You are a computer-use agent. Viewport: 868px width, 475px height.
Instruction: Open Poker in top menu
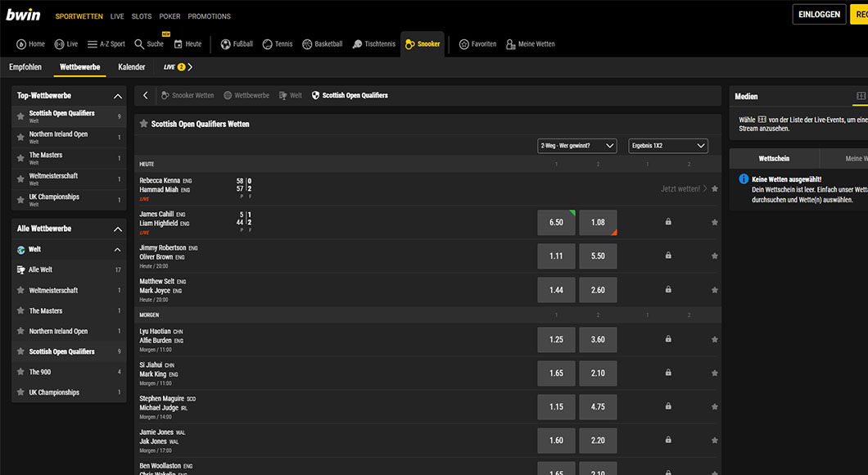tap(170, 16)
